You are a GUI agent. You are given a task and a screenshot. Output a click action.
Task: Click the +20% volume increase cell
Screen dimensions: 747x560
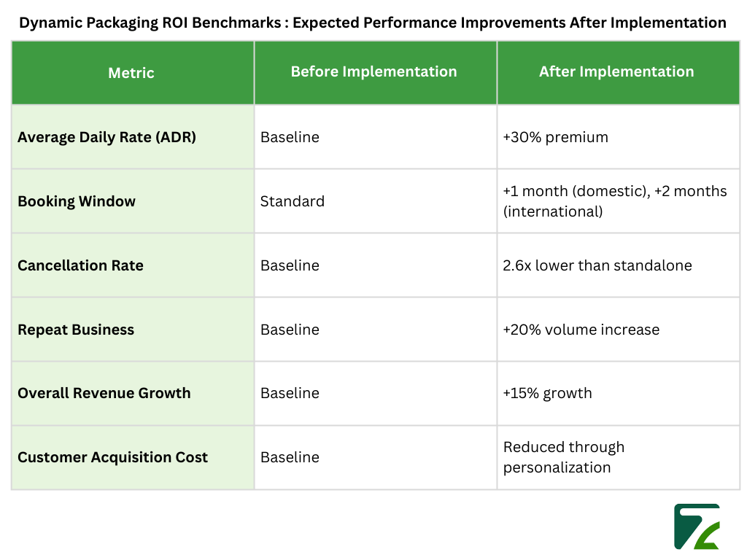tap(581, 330)
